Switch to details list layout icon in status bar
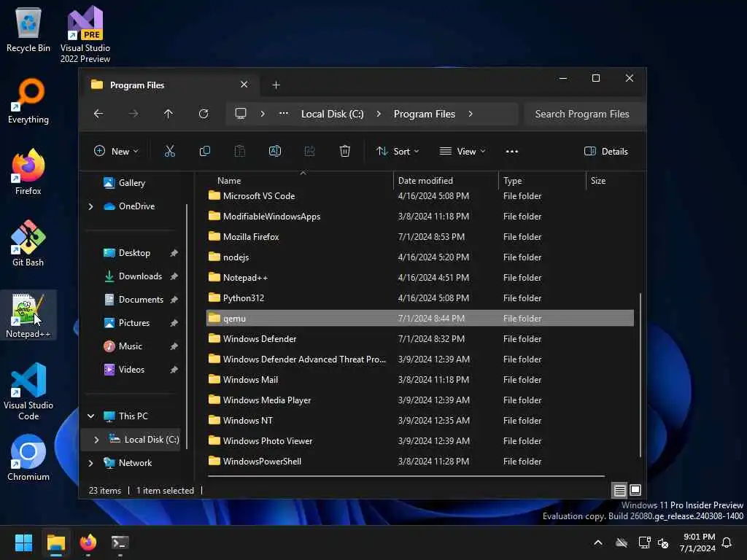Screen dimensions: 747x560 coord(619,490)
